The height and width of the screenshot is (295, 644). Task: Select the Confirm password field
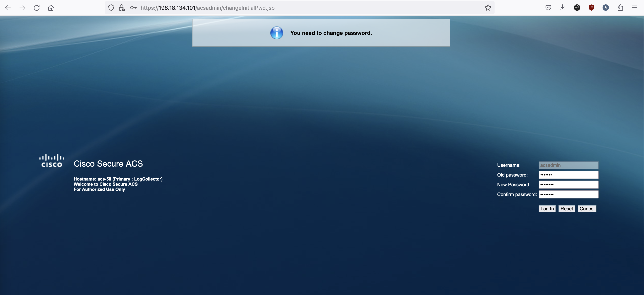pos(568,194)
